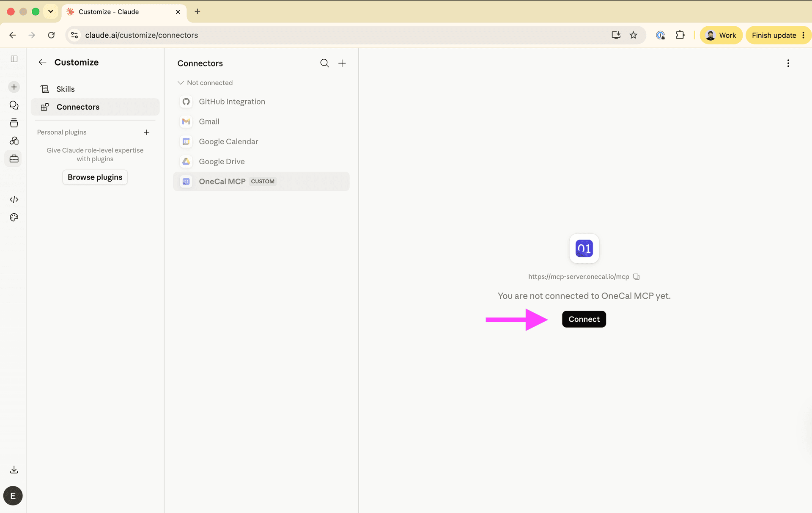
Task: Open the browser extensions puzzle icon
Action: click(x=680, y=35)
